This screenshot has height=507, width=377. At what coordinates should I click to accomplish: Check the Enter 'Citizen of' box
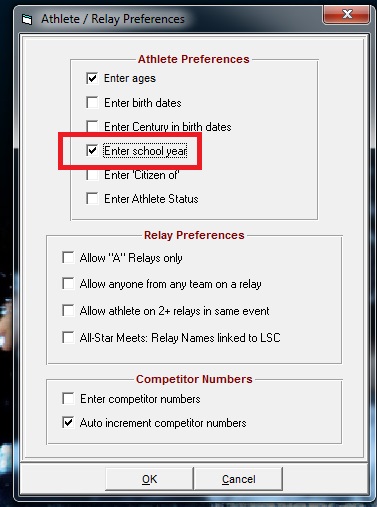coord(92,175)
